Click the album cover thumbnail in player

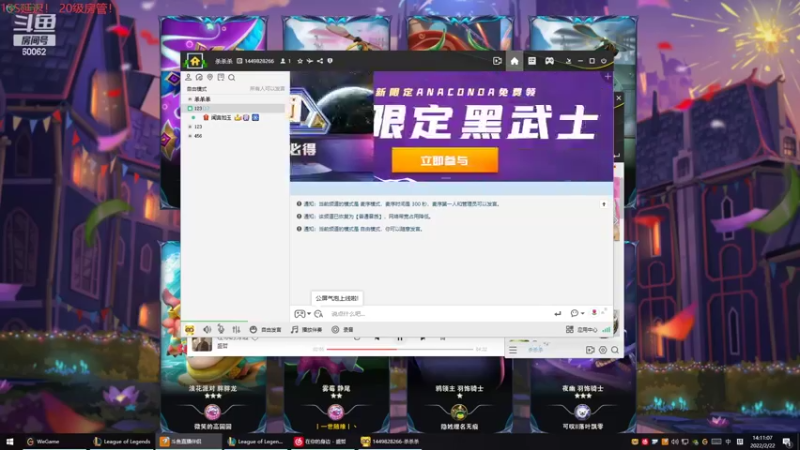[x=202, y=344]
